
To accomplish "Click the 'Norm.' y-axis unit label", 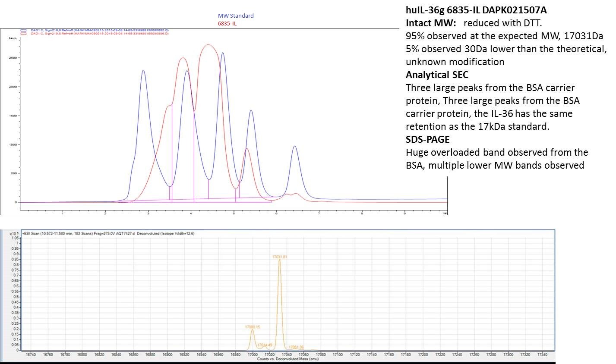I will point(13,38).
